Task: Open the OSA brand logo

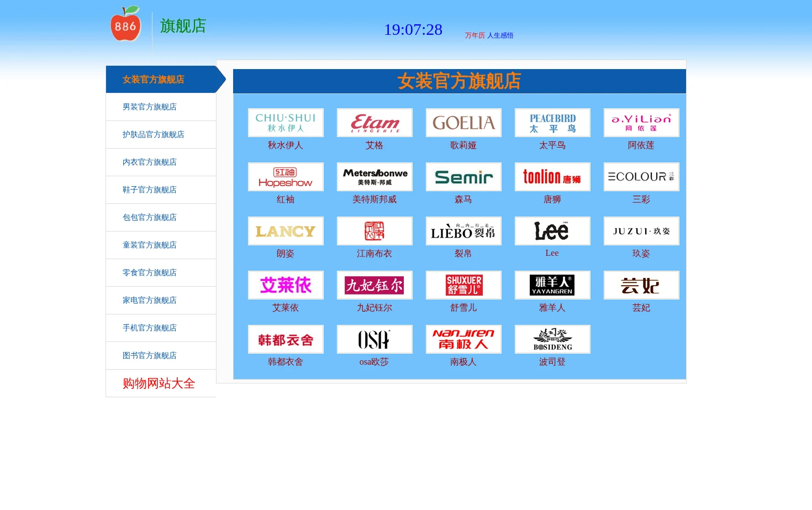Action: tap(375, 339)
